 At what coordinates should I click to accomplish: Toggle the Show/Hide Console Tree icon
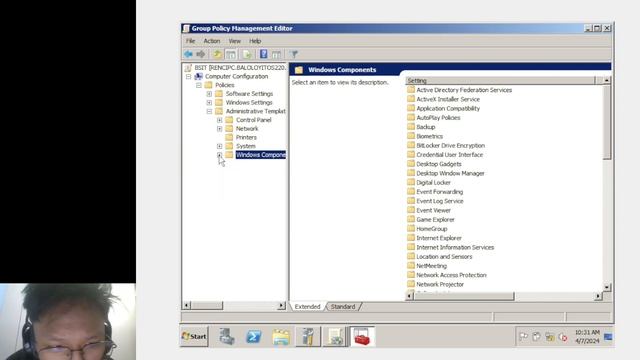click(231, 54)
